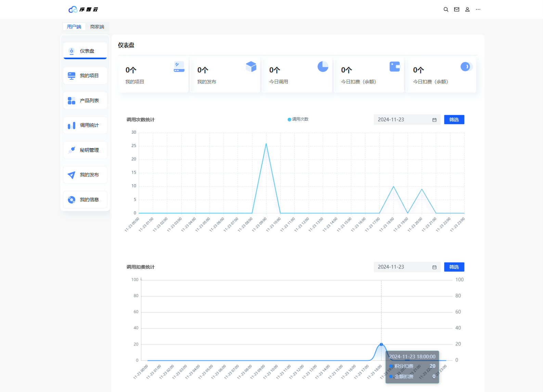Open the mail messages icon
Screen dimensions: 543x392
point(456,10)
